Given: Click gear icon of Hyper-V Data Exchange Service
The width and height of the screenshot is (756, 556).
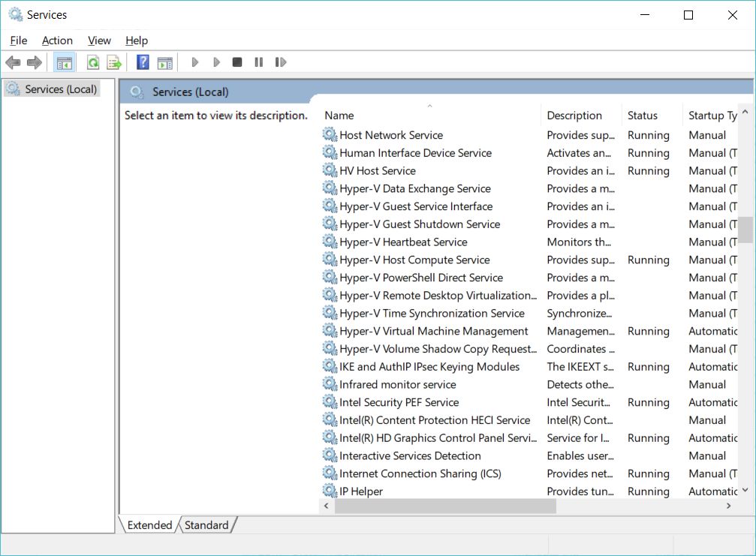Looking at the screenshot, I should 330,188.
